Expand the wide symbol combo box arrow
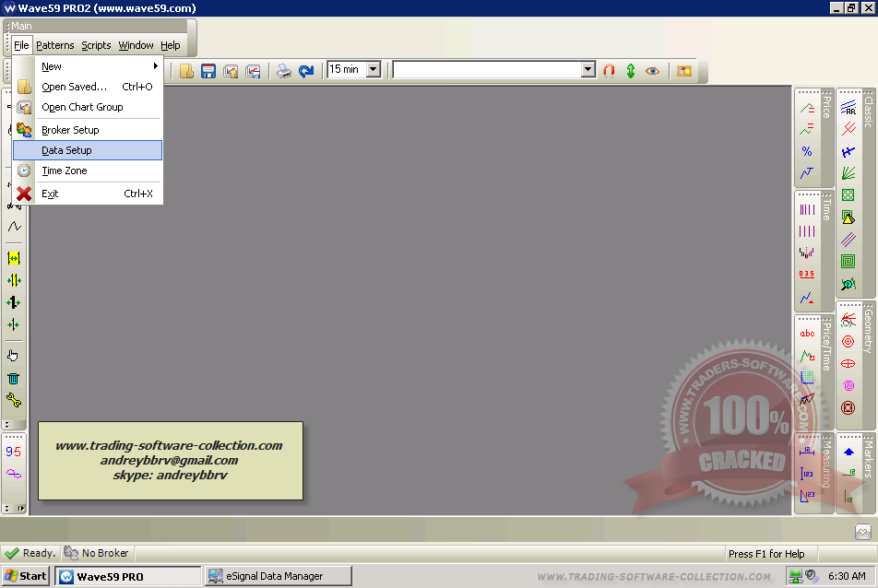Viewport: 878px width, 588px height. [588, 69]
